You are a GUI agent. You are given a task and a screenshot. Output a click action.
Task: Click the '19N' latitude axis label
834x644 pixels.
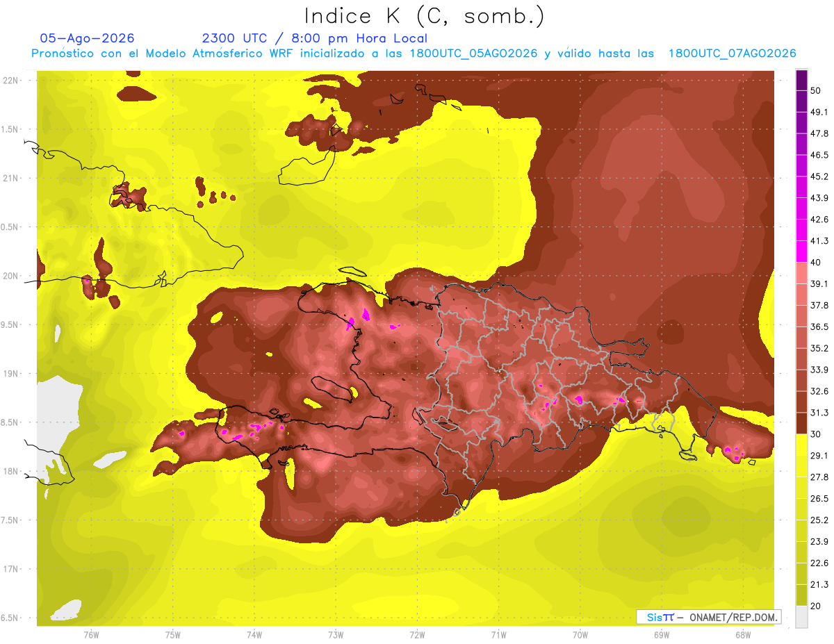(x=11, y=374)
